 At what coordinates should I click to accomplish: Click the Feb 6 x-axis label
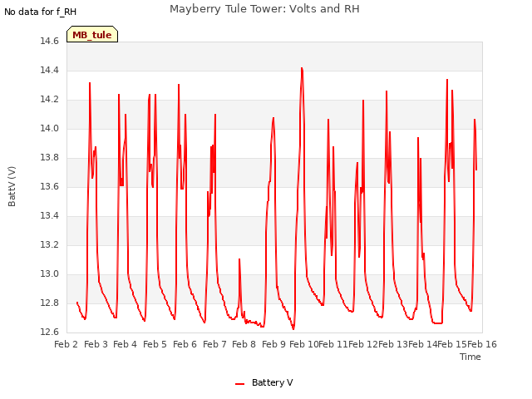[x=185, y=344]
